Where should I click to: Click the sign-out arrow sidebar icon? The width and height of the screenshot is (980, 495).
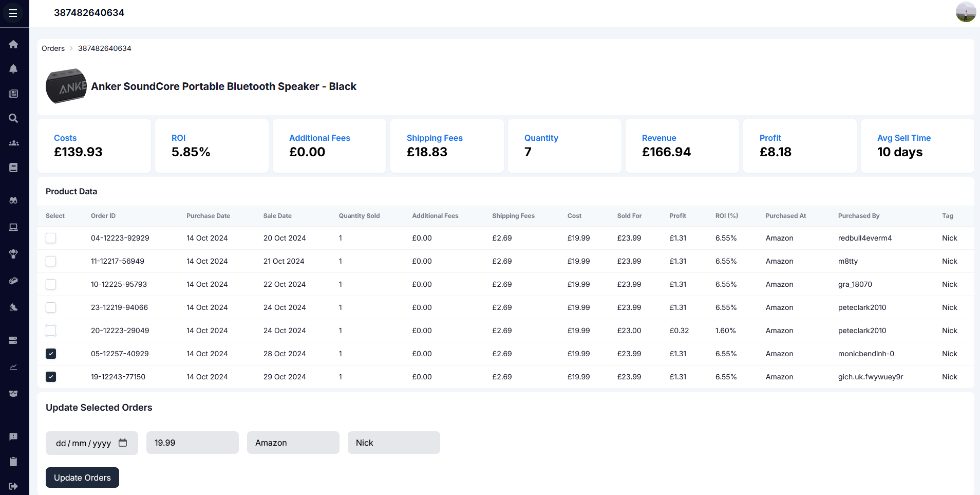(x=13, y=486)
